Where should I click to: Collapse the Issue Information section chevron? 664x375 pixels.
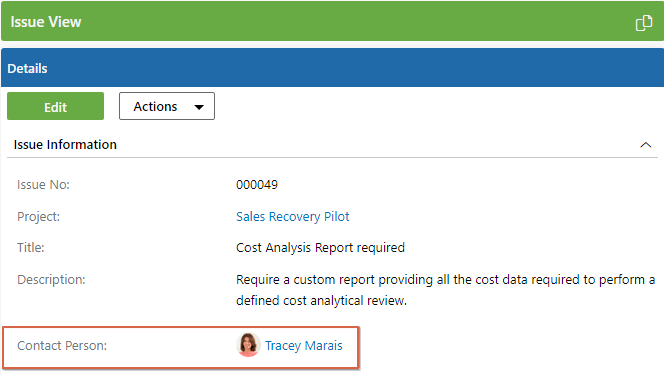point(645,145)
